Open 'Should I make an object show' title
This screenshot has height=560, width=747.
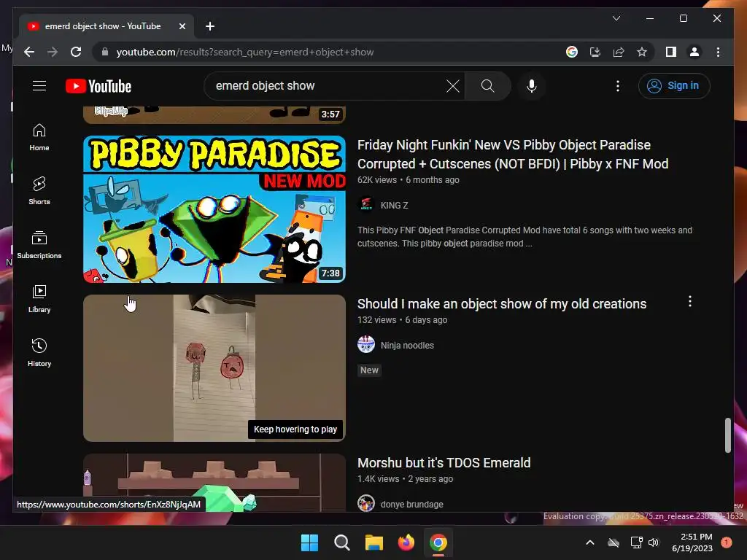(x=502, y=304)
